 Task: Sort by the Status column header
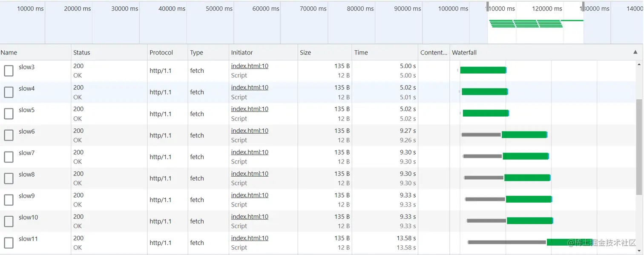109,52
